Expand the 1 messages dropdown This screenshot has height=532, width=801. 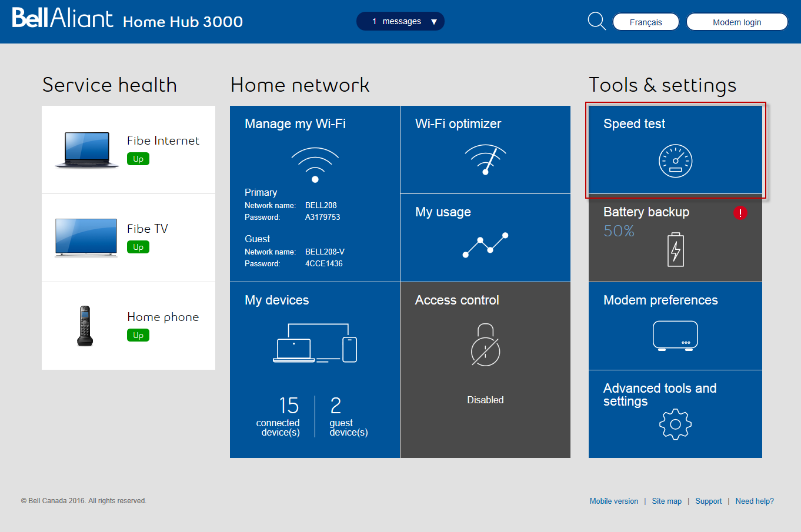[x=400, y=21]
